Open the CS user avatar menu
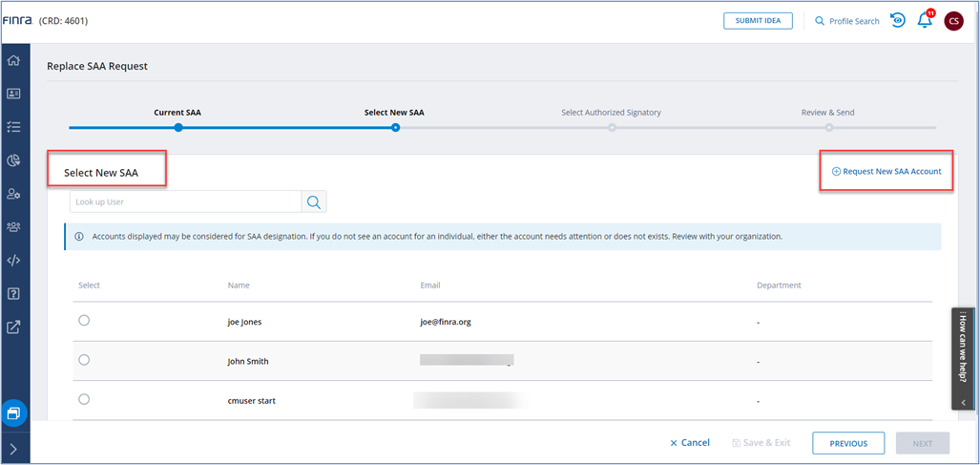 click(x=953, y=21)
